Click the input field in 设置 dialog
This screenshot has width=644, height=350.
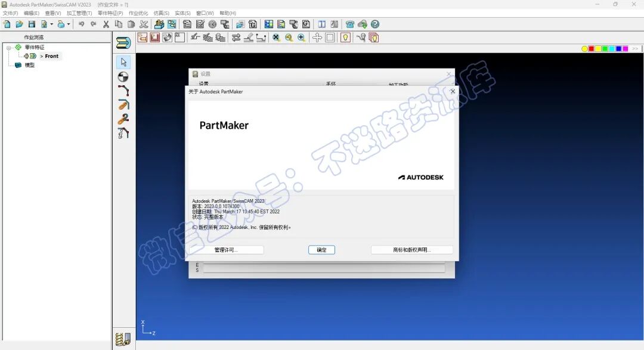coord(324,268)
